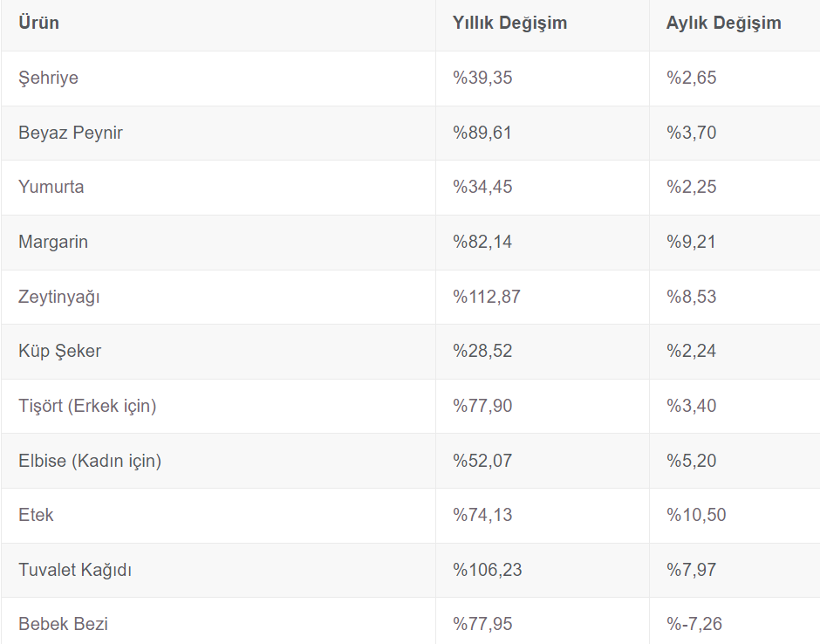820x644 pixels.
Task: Click the Tuvalet Kağıdı row label
Action: [75, 571]
